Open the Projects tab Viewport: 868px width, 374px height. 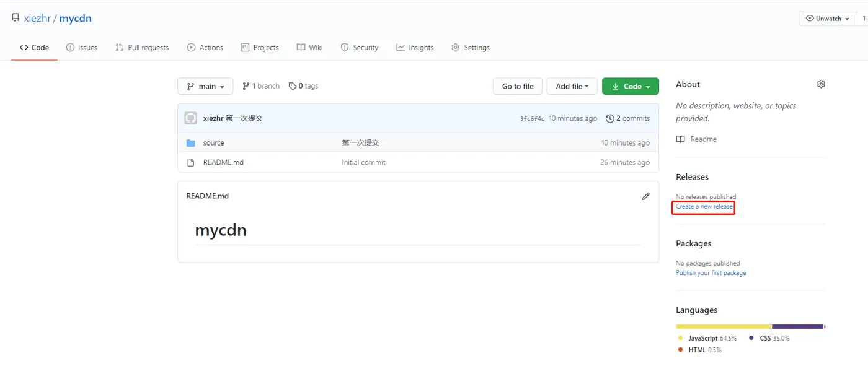[260, 47]
